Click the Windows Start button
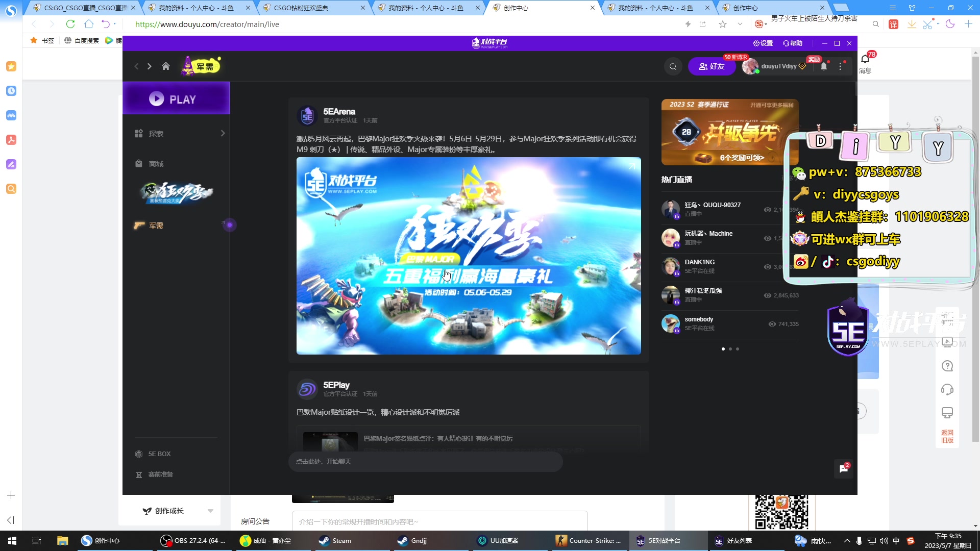980x551 pixels. pos(12,541)
